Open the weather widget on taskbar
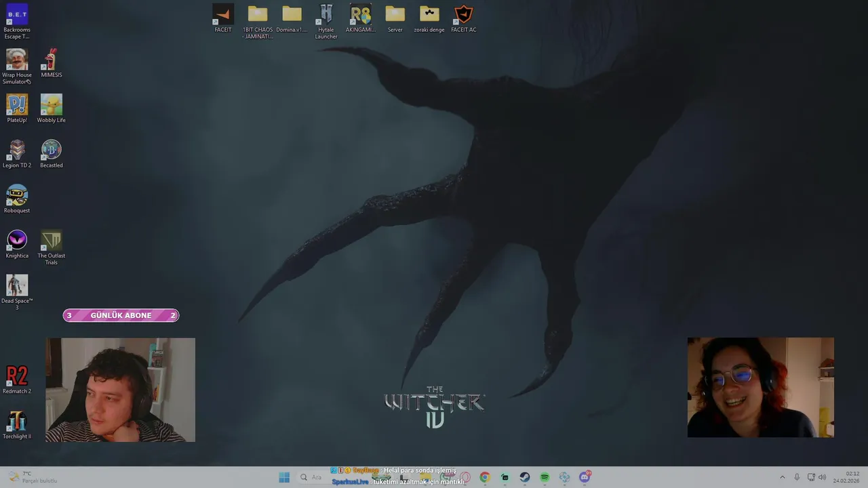The image size is (868, 488). click(33, 477)
